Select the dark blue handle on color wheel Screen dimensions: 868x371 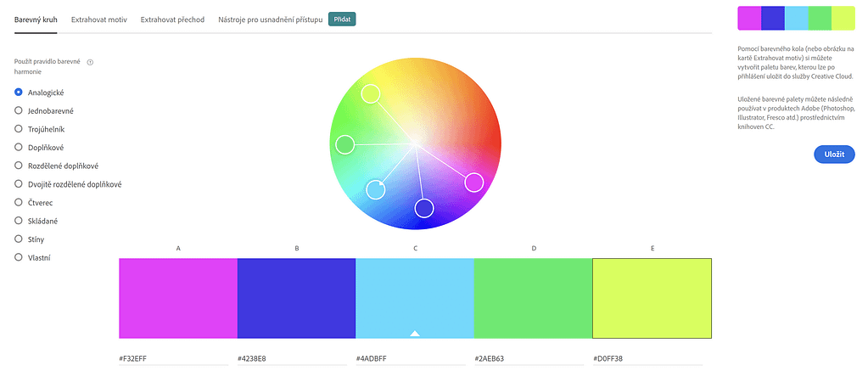pyautogui.click(x=424, y=208)
